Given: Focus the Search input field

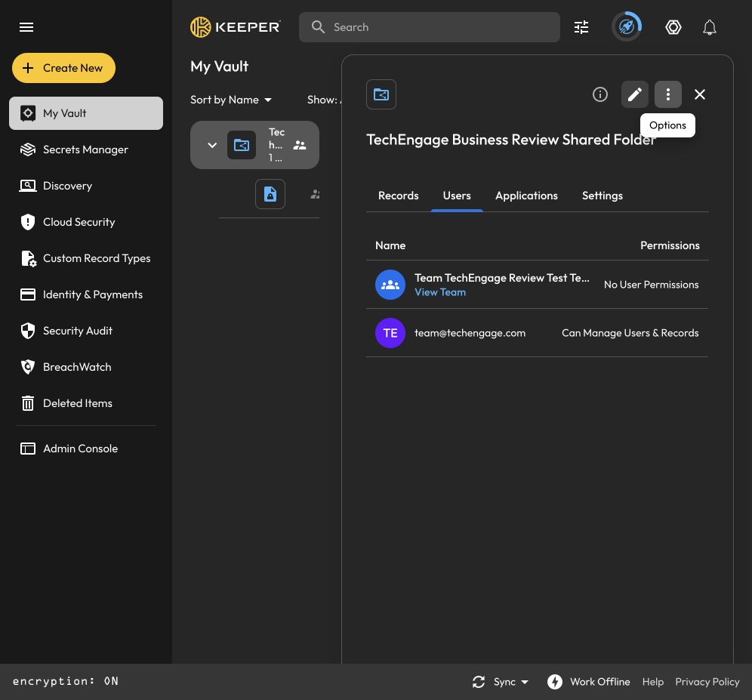Looking at the screenshot, I should (x=430, y=27).
